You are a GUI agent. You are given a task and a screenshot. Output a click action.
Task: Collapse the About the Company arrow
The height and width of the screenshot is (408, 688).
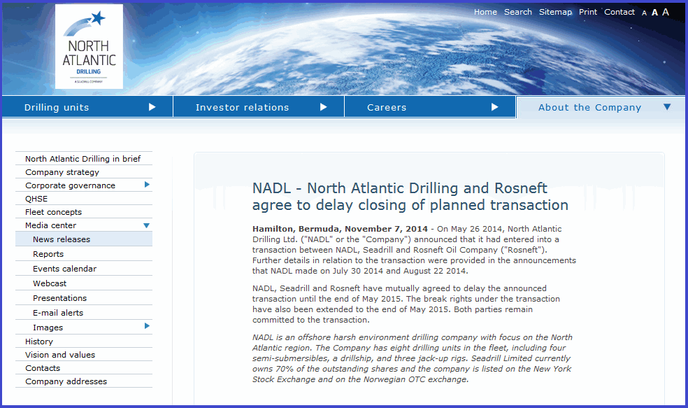point(667,107)
